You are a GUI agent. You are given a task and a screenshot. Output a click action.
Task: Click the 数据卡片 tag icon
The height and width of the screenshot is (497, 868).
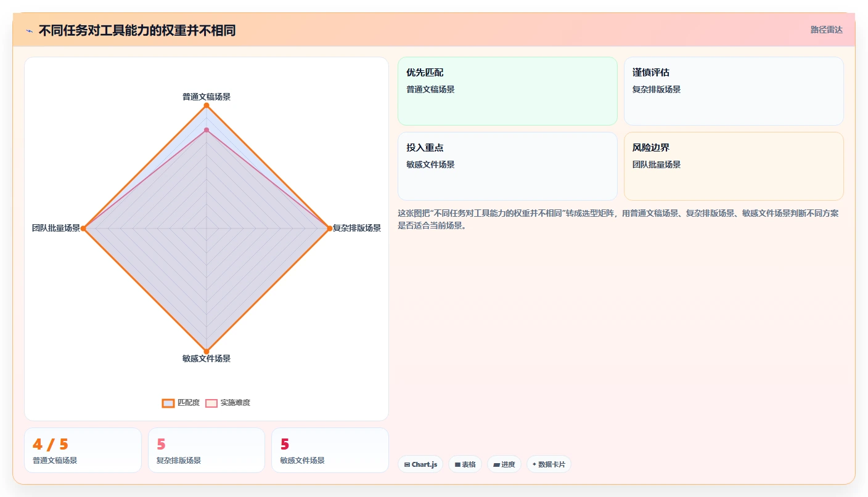click(x=534, y=464)
